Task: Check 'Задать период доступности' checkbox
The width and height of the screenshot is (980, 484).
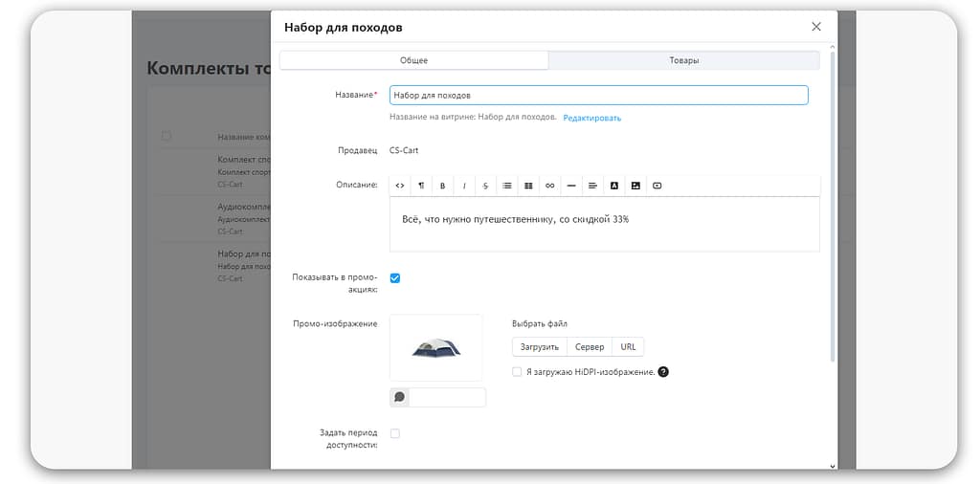Action: coord(395,433)
